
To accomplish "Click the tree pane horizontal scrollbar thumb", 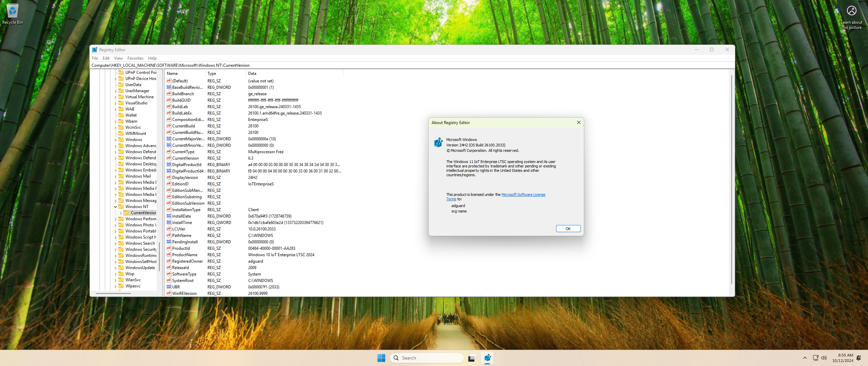I will (113, 293).
